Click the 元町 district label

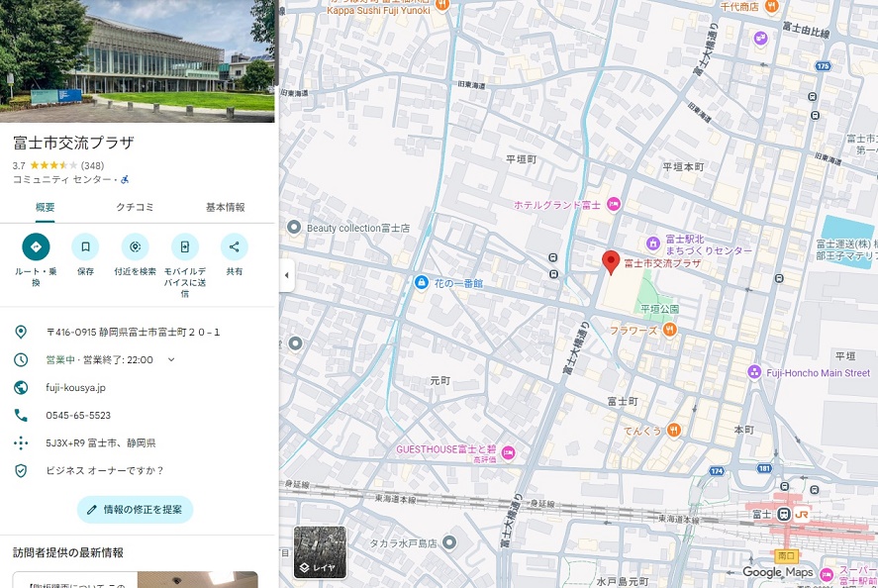pos(440,381)
